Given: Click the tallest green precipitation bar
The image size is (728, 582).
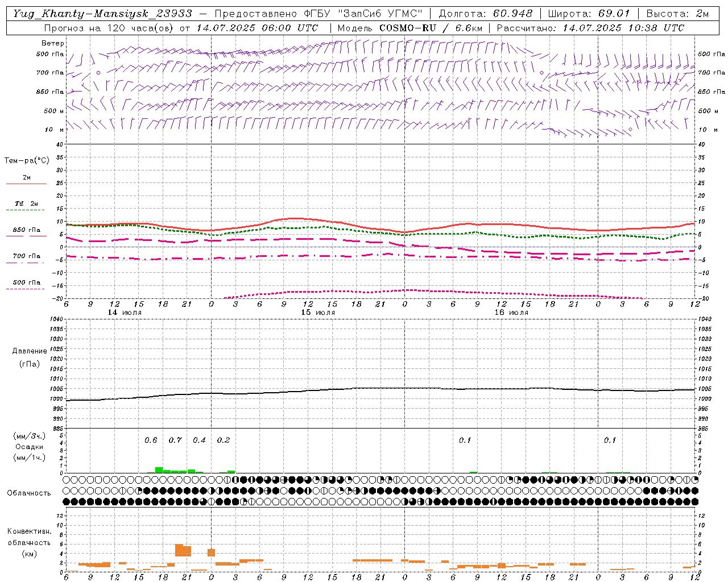Looking at the screenshot, I should [x=159, y=470].
